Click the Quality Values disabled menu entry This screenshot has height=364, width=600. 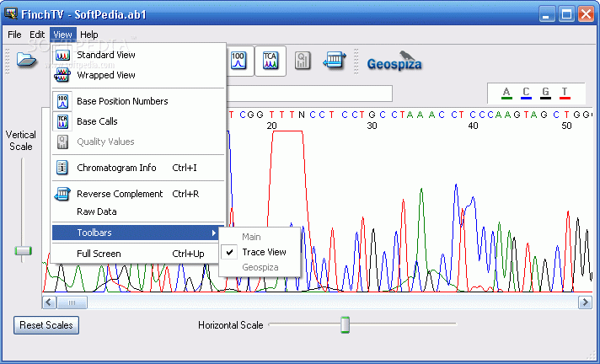coord(138,142)
